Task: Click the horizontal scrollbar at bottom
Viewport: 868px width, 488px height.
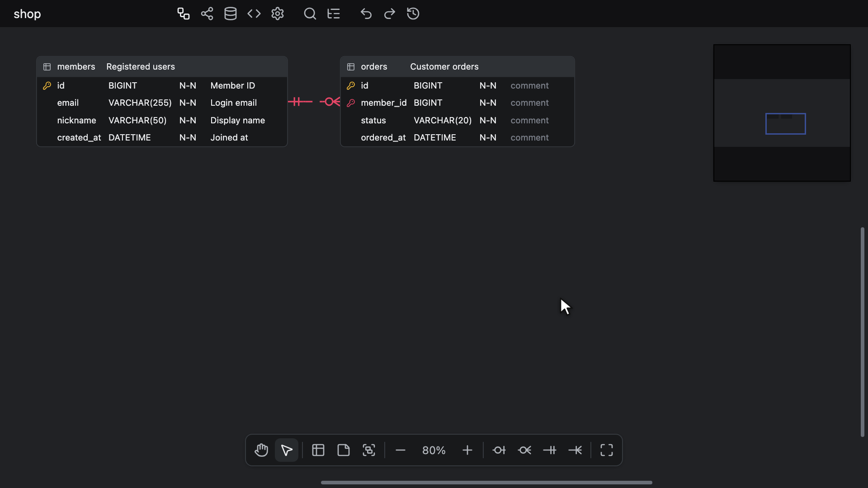Action: tap(486, 483)
